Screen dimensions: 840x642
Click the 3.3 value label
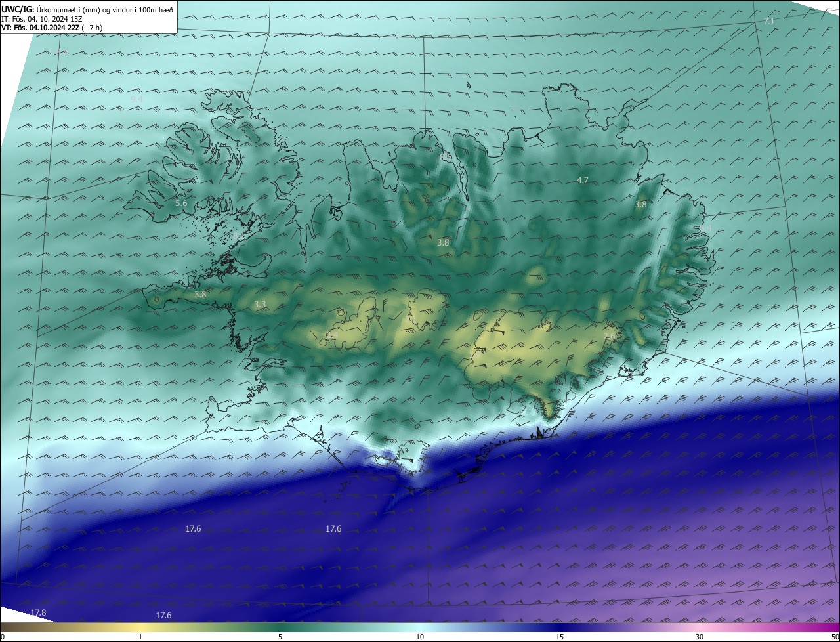click(x=260, y=304)
